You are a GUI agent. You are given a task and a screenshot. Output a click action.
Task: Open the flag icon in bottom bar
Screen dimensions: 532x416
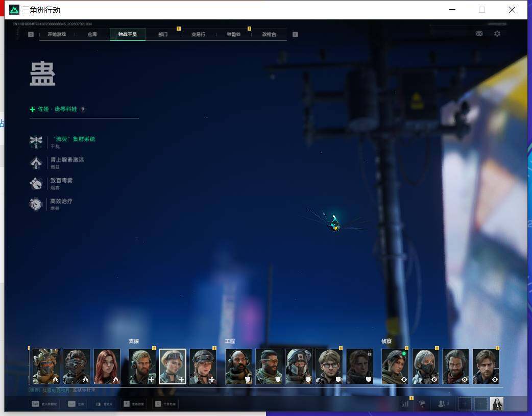click(422, 404)
